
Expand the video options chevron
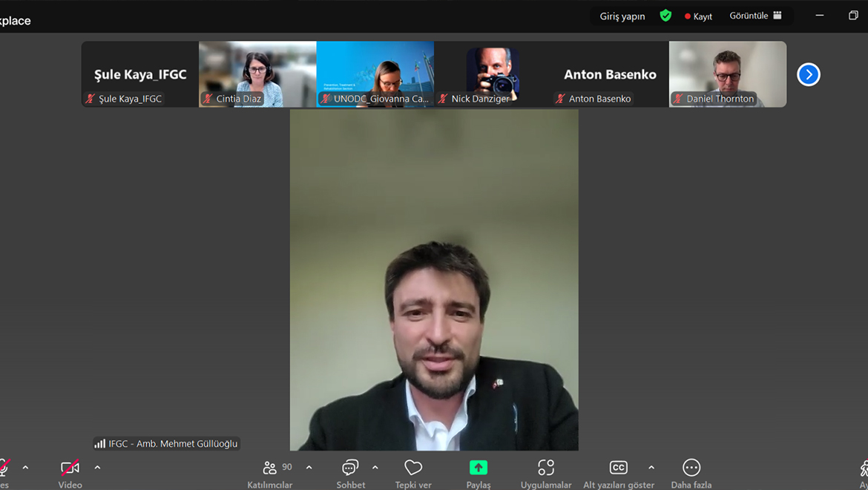click(x=97, y=468)
